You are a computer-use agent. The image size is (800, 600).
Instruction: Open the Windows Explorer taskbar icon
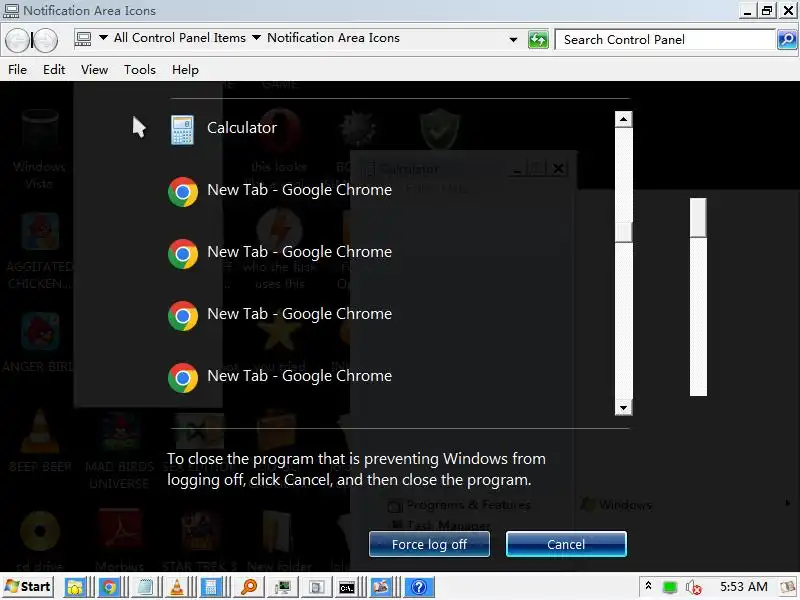[74, 587]
